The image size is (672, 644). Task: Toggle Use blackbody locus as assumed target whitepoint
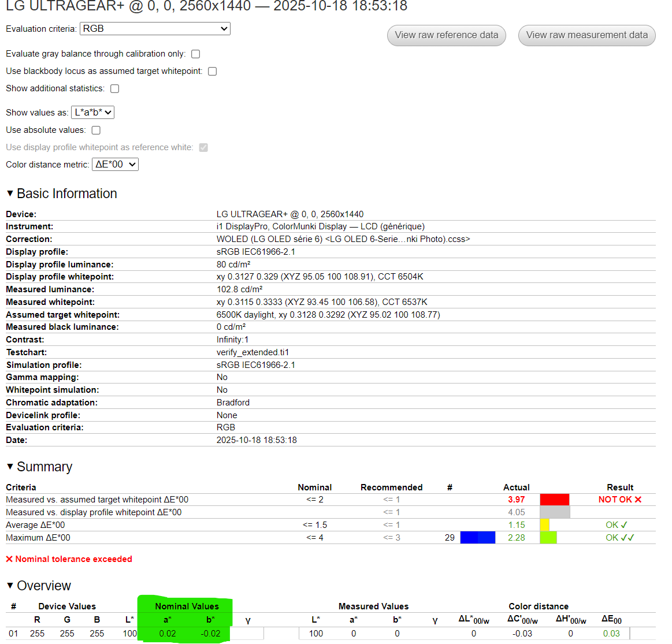[212, 71]
